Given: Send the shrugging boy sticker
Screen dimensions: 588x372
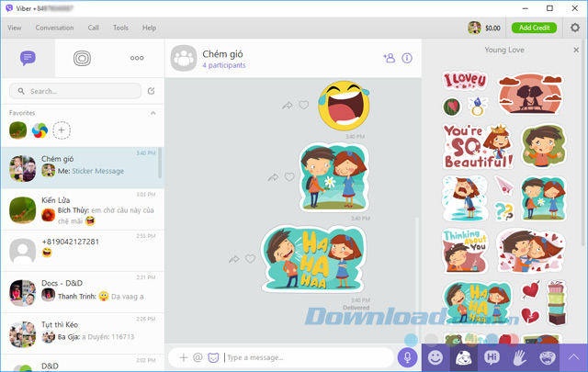Looking at the screenshot, I should click(543, 146).
